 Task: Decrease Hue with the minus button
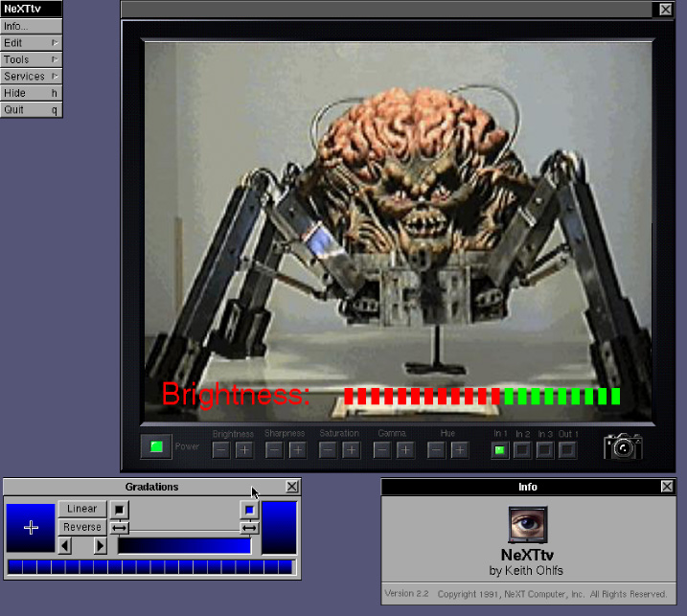pos(436,450)
